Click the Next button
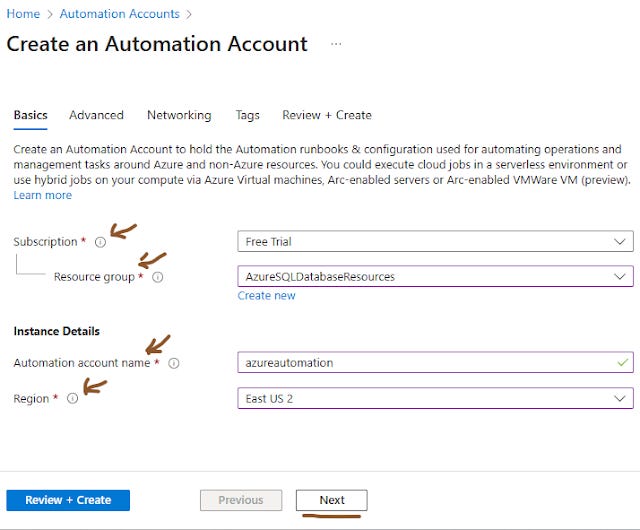This screenshot has height=530, width=640. (332, 500)
